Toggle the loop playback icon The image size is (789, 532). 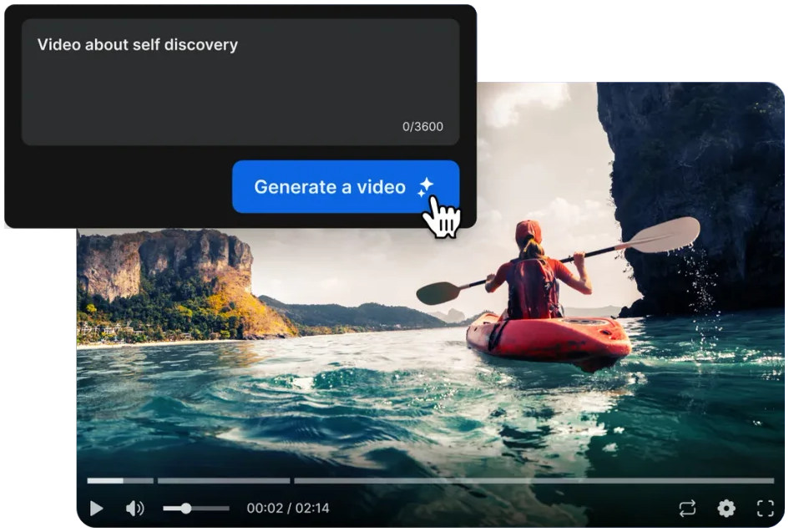[x=687, y=508]
